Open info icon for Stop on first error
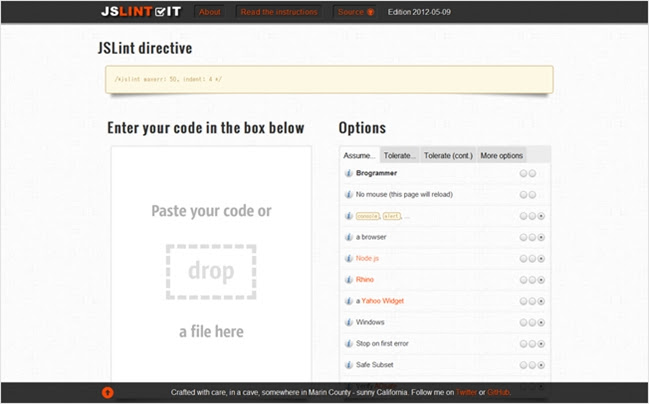 click(349, 344)
